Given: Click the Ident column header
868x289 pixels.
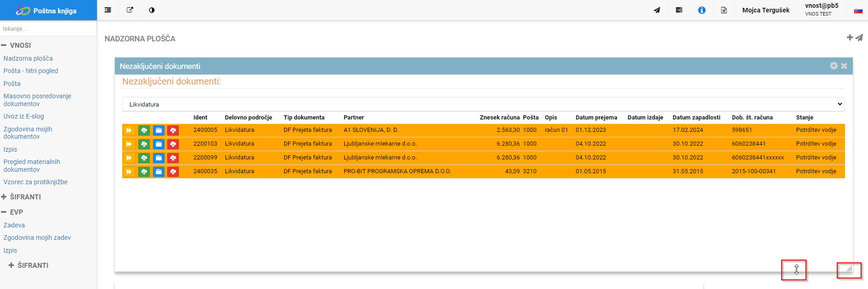Looking at the screenshot, I should coord(200,118).
